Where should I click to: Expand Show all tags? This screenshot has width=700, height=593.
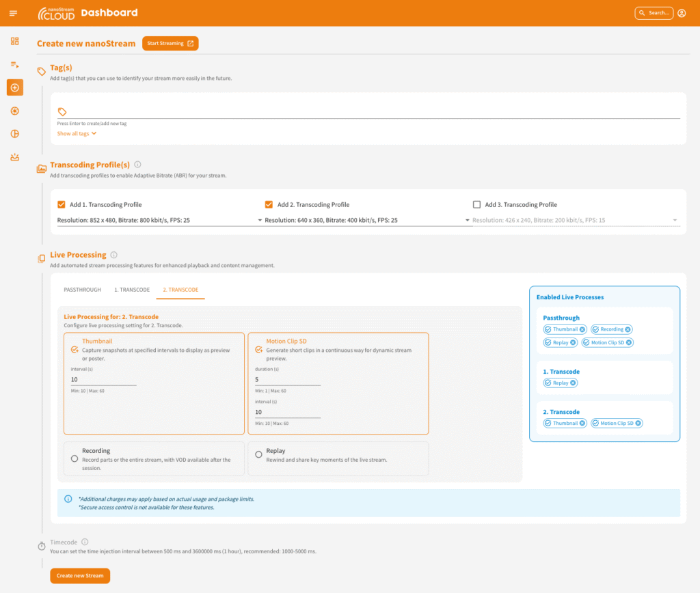(x=77, y=134)
